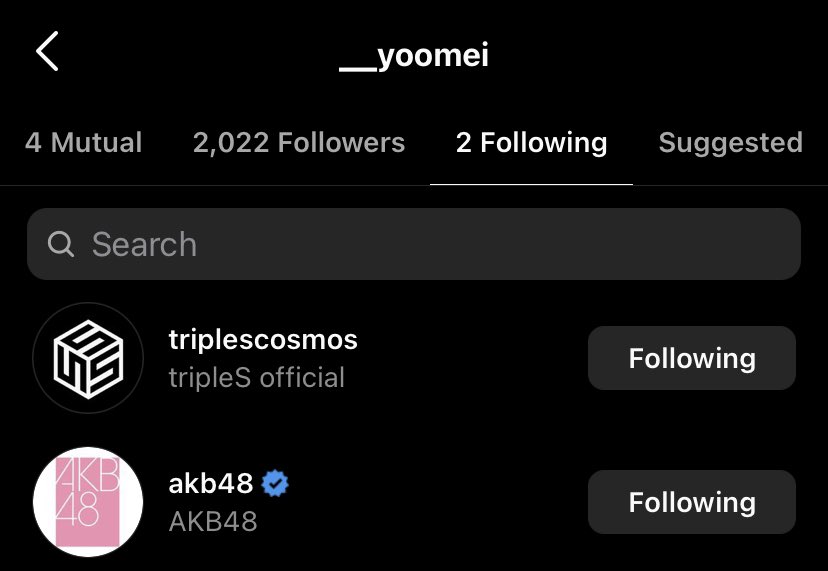Select the 2 Following tab
This screenshot has height=571, width=828.
531,143
